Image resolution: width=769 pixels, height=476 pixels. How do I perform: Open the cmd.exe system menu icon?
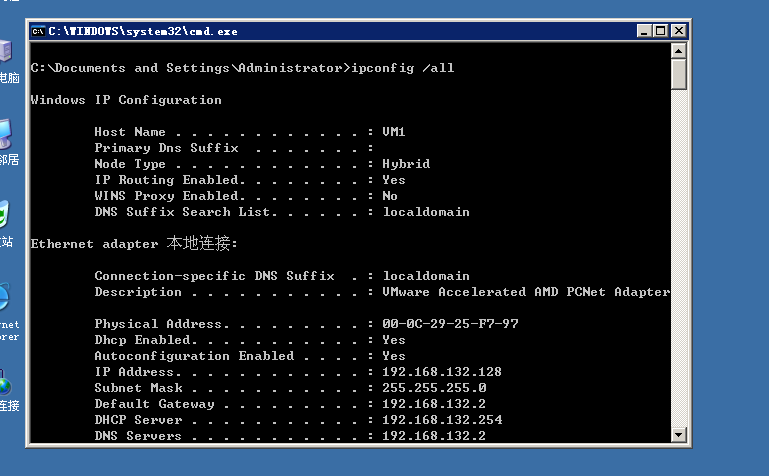tap(38, 31)
